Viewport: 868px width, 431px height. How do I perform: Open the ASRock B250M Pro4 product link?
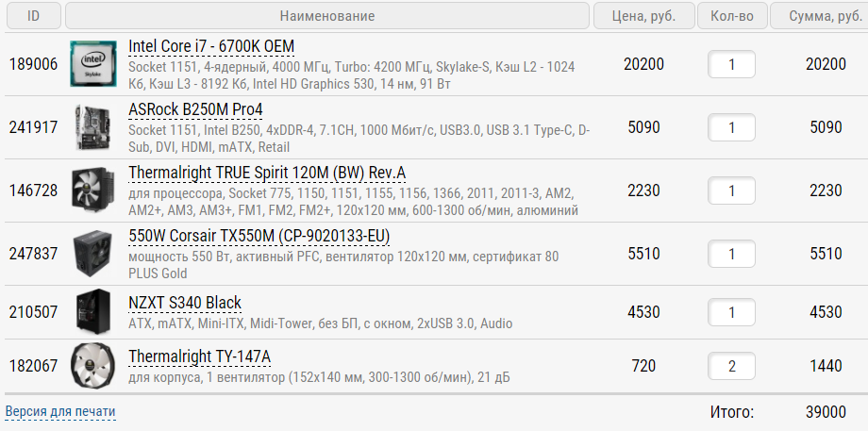tap(195, 109)
